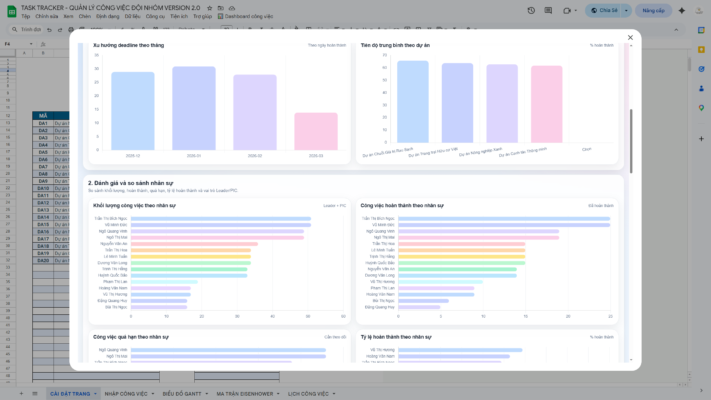Click the 2026-03 pink deadline bar
Image resolution: width=711 pixels, height=400 pixels.
(x=316, y=131)
